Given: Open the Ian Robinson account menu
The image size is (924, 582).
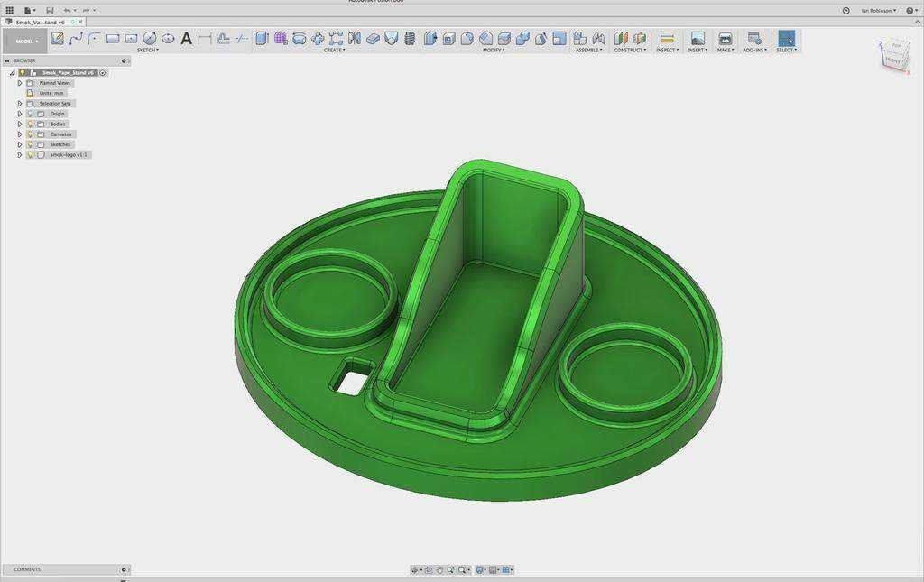Looking at the screenshot, I should click(x=879, y=11).
